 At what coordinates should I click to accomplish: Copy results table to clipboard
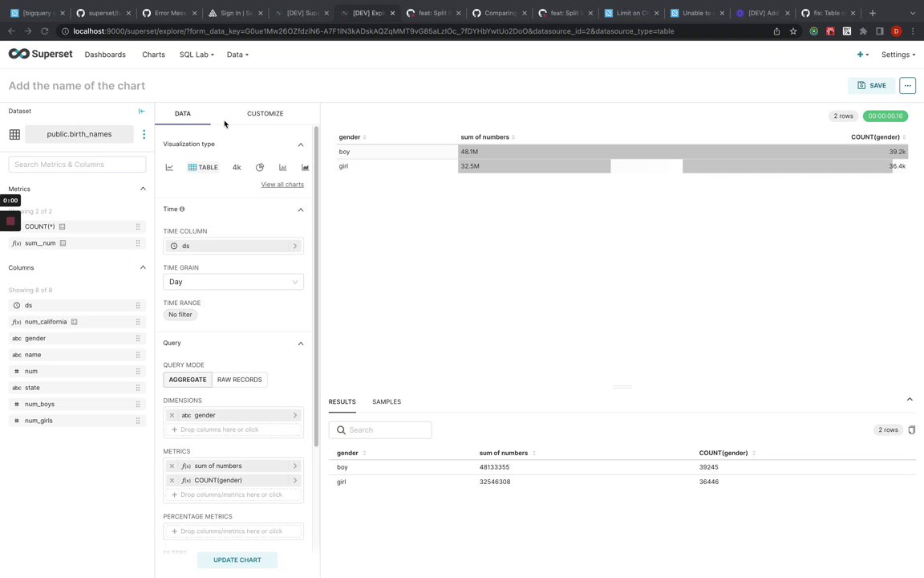912,430
